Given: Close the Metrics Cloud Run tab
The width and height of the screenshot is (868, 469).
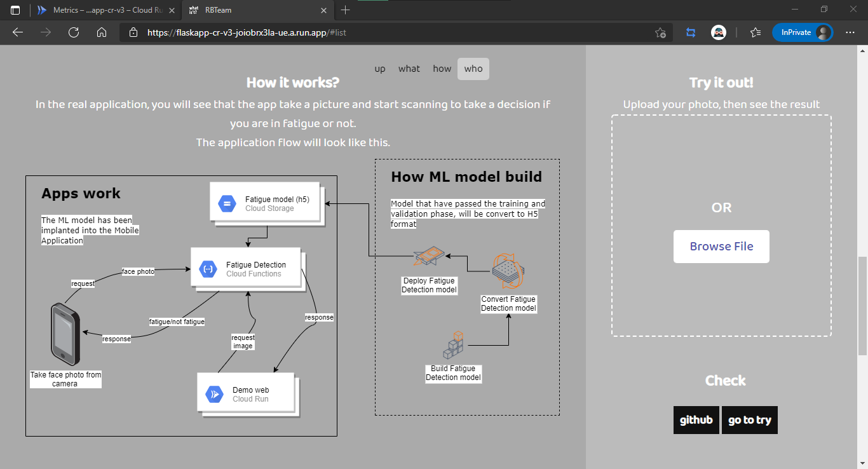Looking at the screenshot, I should pyautogui.click(x=172, y=10).
